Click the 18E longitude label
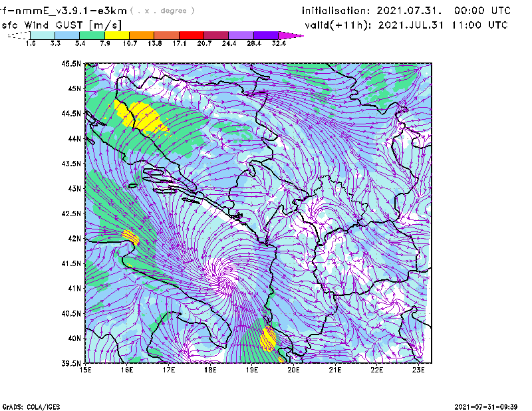Image resolution: width=532 pixels, height=411 pixels. click(210, 370)
